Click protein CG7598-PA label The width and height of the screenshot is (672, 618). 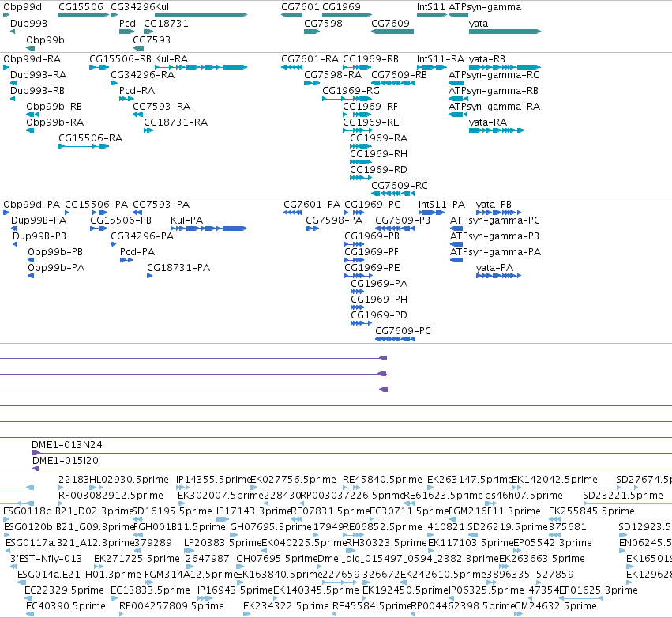tap(334, 220)
